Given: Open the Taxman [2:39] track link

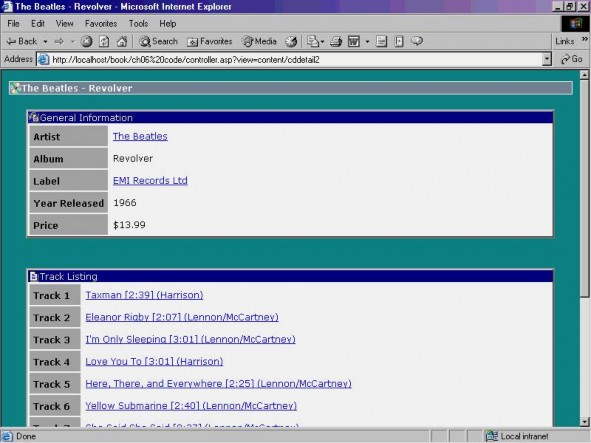Looking at the screenshot, I should coord(144,295).
